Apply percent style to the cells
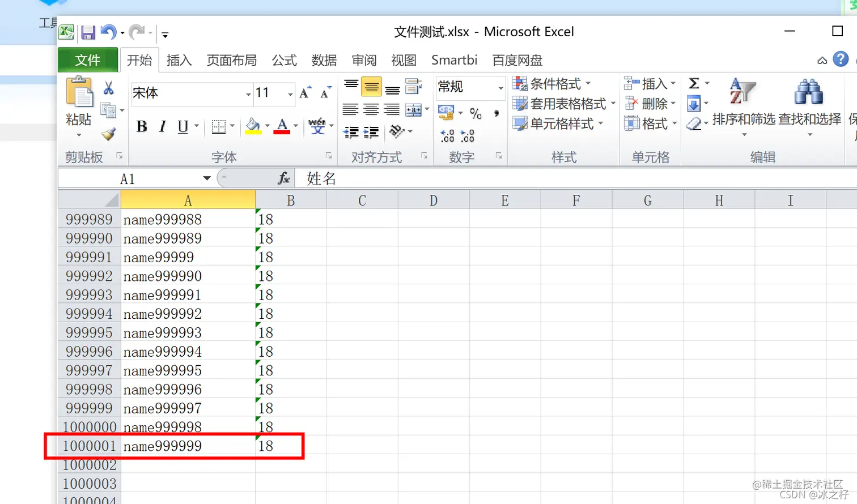 pos(476,113)
